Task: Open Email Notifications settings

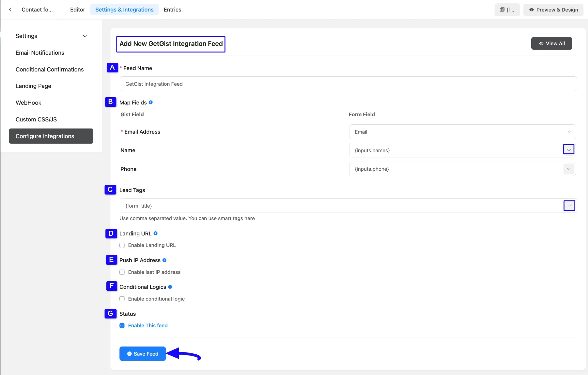Action: 40,53
